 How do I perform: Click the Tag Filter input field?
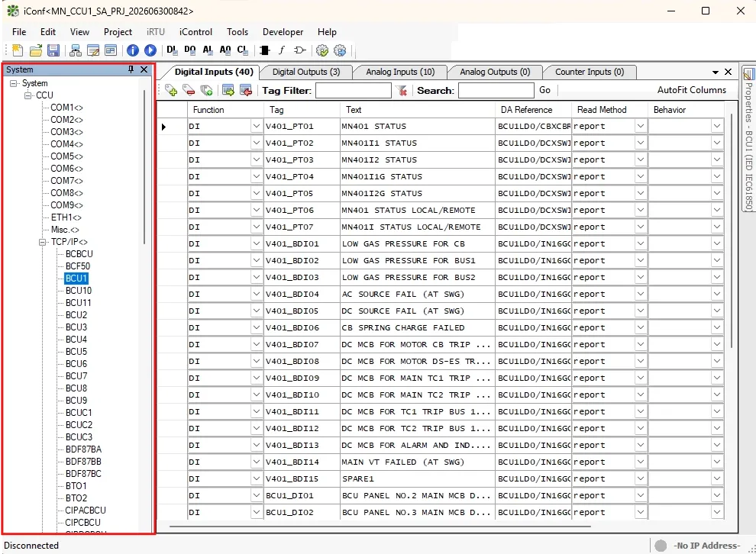click(x=354, y=90)
